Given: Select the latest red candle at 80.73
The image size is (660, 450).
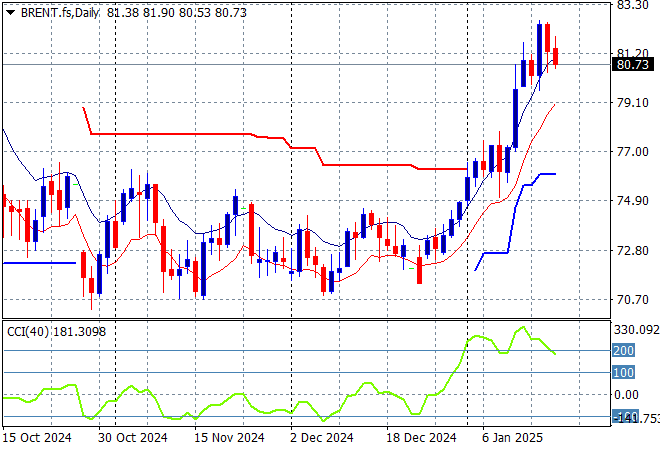Looking at the screenshot, I should click(x=556, y=56).
